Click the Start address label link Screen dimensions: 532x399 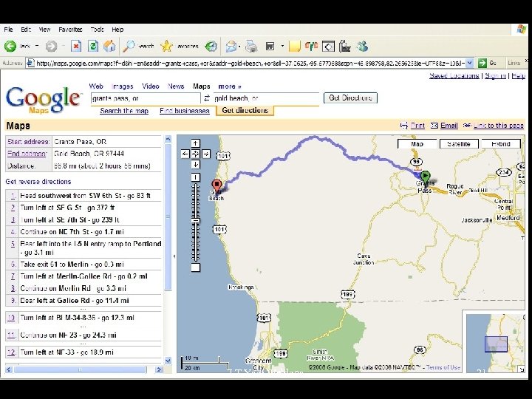coord(29,142)
